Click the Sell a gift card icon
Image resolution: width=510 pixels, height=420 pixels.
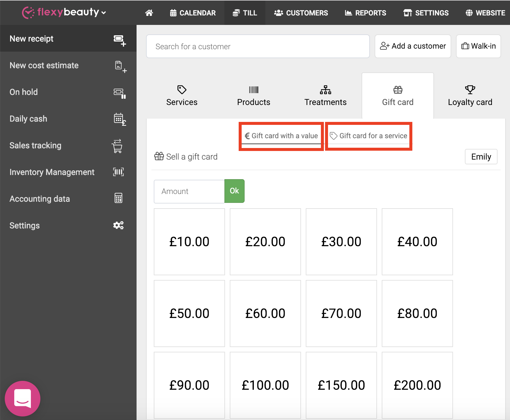(159, 156)
